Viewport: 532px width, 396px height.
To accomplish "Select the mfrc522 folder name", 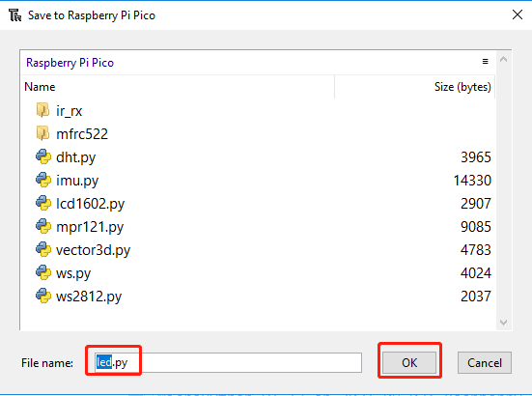I will [x=82, y=134].
